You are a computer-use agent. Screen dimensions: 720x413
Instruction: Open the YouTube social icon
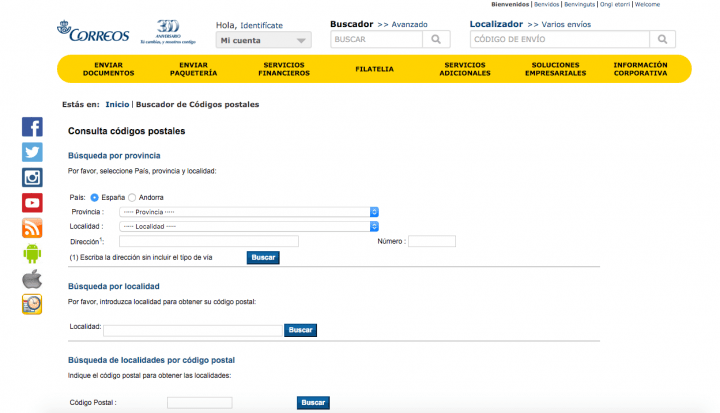[32, 203]
